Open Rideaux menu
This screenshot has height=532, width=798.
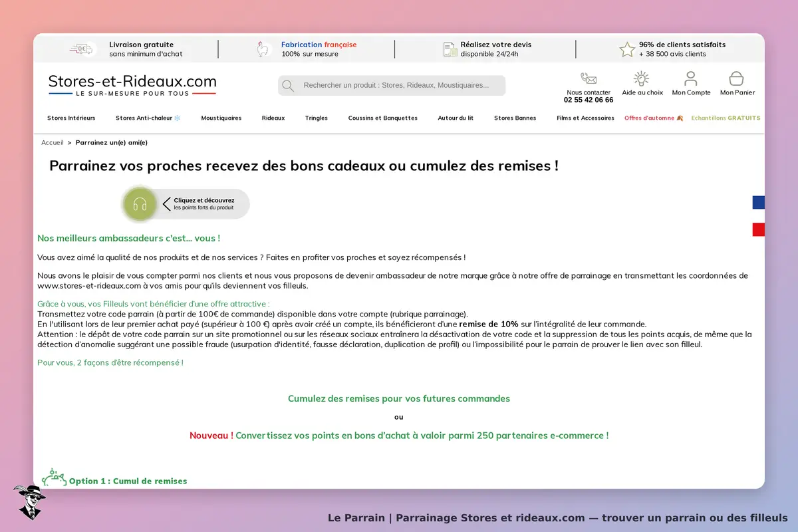(273, 118)
